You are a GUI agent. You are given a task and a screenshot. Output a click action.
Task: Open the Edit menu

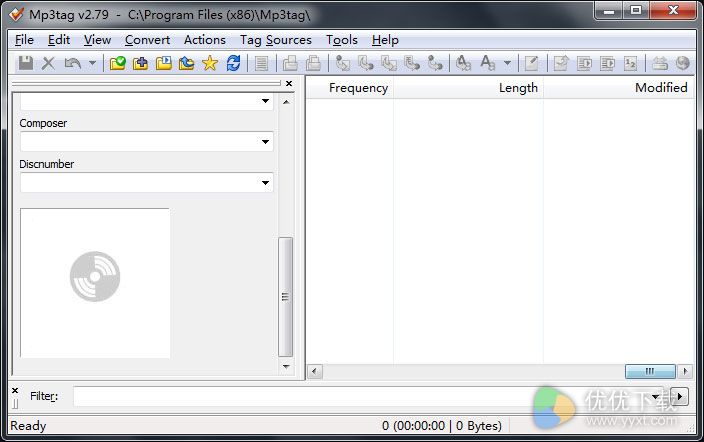(59, 40)
